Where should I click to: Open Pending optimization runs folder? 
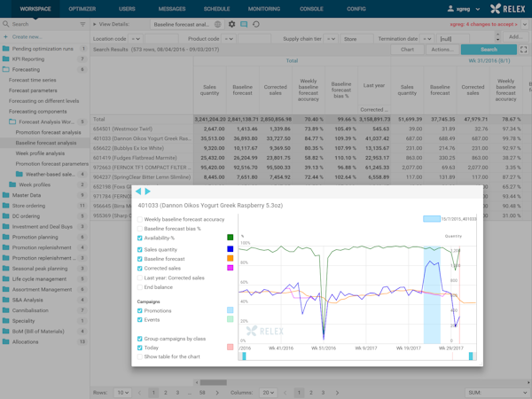44,49
